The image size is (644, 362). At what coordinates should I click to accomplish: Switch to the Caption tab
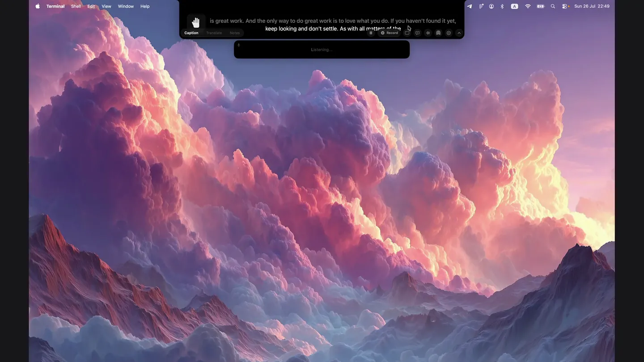pyautogui.click(x=191, y=33)
